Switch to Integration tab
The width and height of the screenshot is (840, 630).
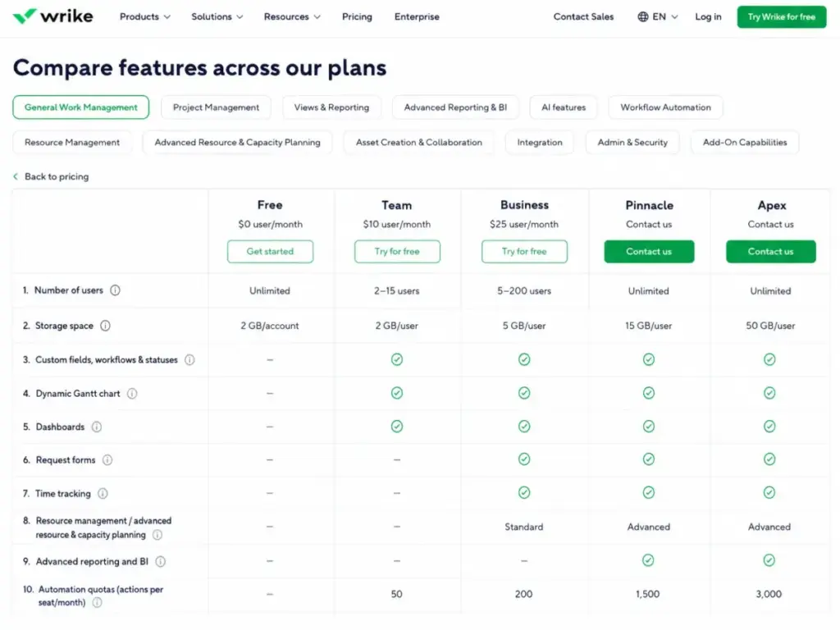(x=540, y=142)
